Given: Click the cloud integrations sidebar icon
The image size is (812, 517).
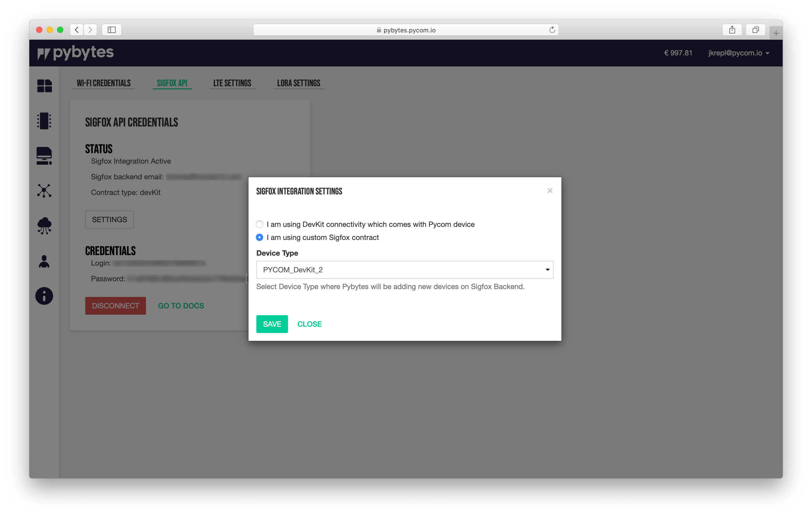Looking at the screenshot, I should click(44, 226).
